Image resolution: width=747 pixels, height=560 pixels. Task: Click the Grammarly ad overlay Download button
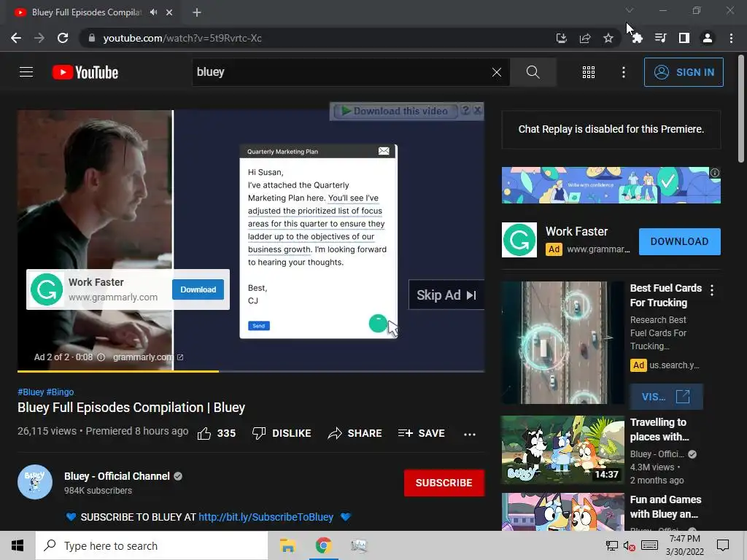click(198, 289)
